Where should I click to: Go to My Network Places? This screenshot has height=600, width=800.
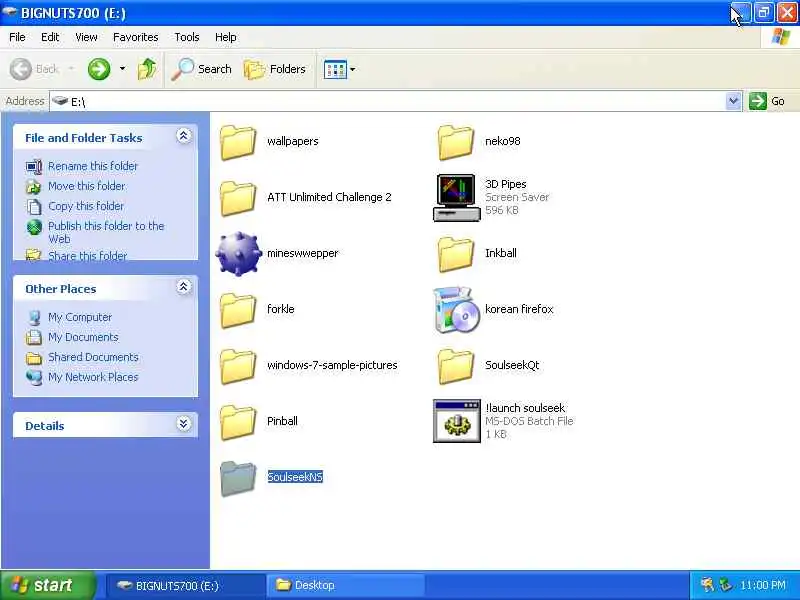pos(93,377)
